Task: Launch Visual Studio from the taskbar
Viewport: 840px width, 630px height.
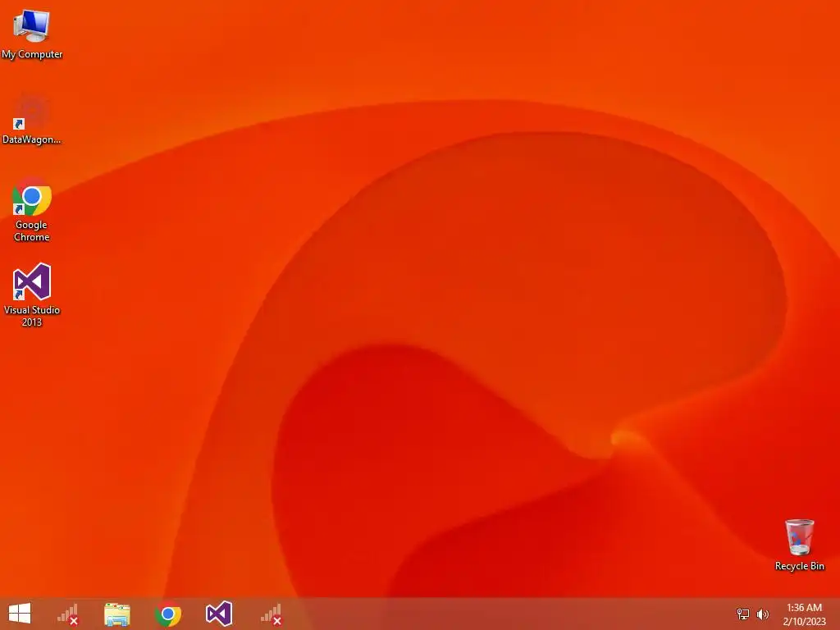Action: tap(218, 614)
